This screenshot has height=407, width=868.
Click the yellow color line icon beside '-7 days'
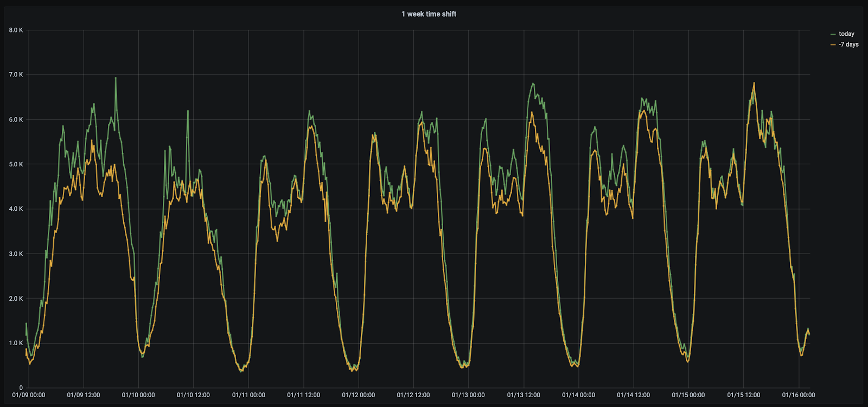833,45
